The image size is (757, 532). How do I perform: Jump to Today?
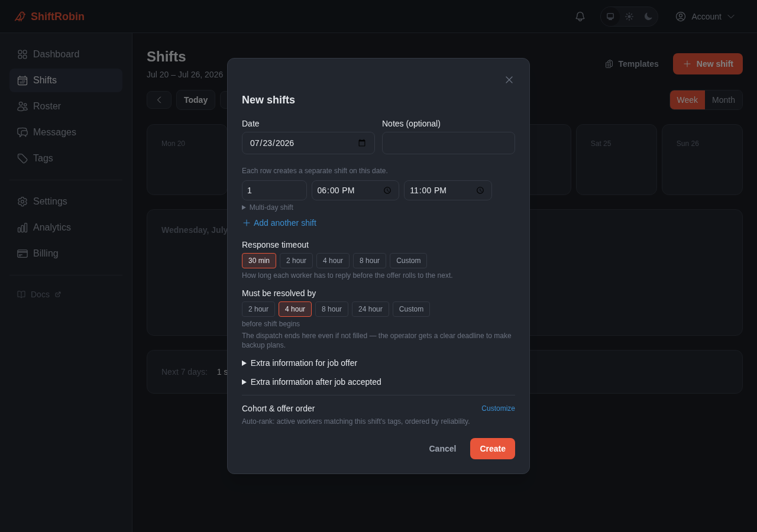pyautogui.click(x=196, y=100)
